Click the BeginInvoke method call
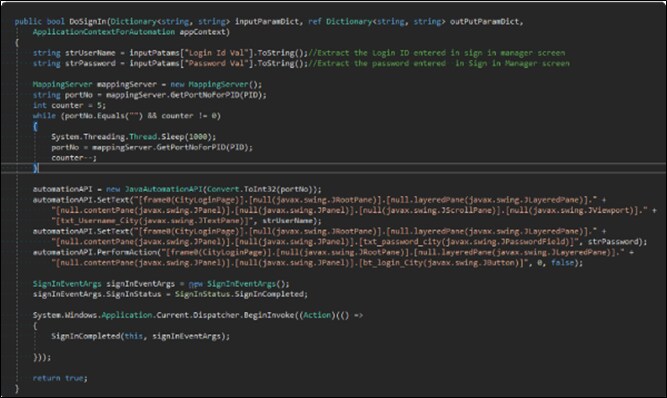667x398 pixels. pos(269,315)
